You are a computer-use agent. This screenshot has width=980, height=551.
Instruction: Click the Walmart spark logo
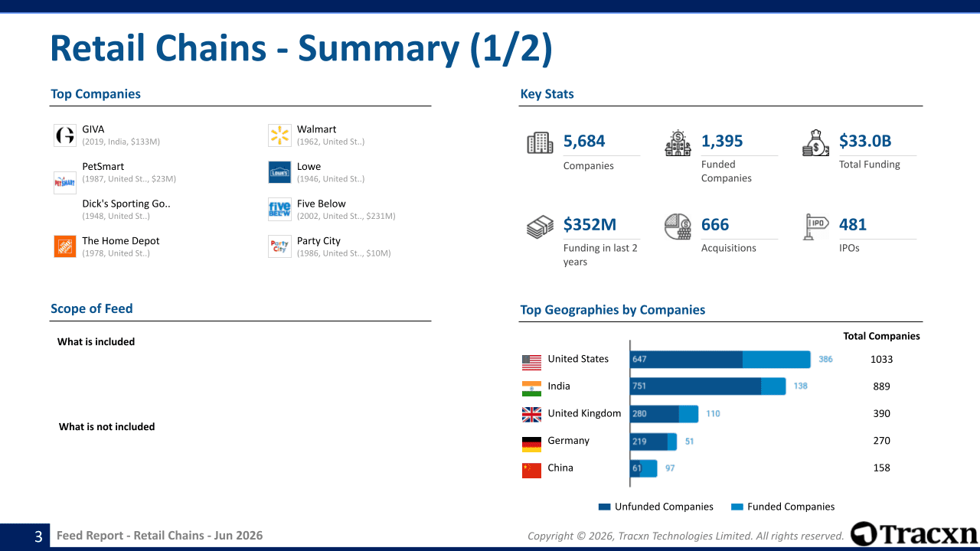click(x=279, y=135)
